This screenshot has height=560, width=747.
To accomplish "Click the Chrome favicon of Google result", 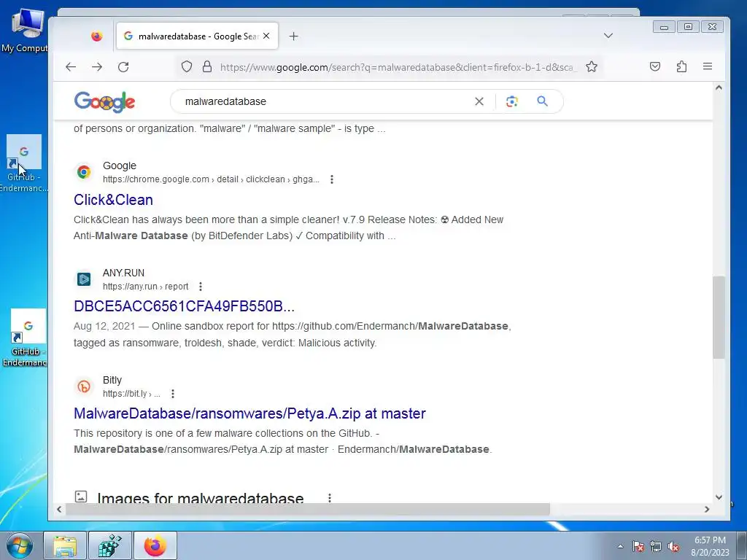I will [84, 172].
